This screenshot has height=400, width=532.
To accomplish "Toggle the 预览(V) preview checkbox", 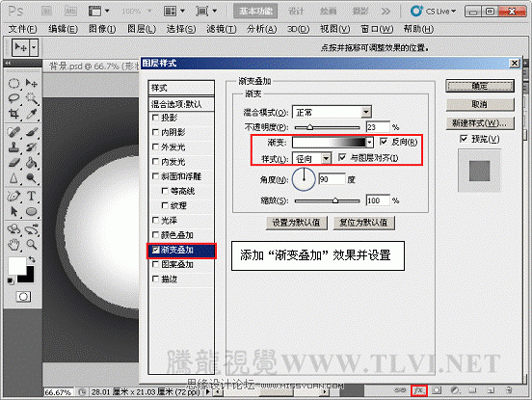I will coord(464,139).
